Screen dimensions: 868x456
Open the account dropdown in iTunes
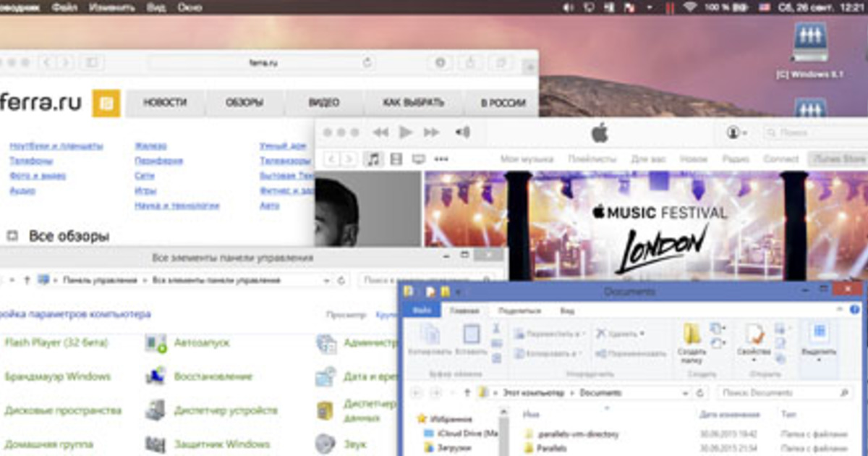(733, 132)
